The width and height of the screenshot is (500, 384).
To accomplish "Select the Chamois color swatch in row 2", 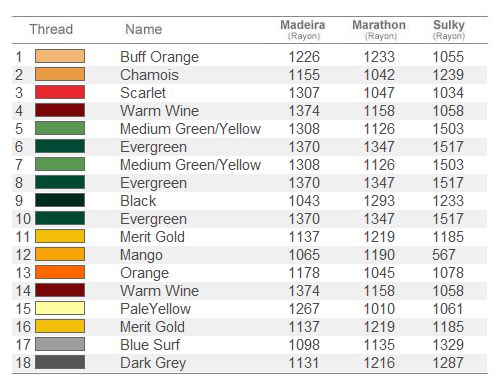I will click(60, 74).
